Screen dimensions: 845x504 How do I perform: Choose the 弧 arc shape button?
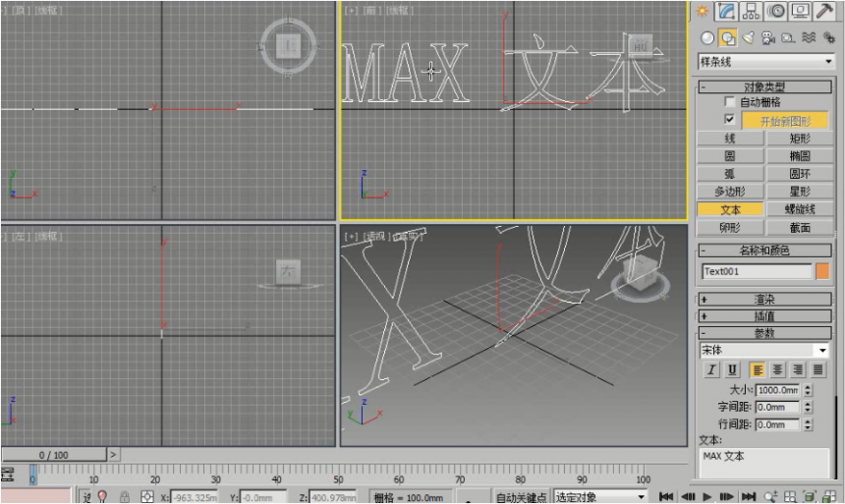point(730,174)
